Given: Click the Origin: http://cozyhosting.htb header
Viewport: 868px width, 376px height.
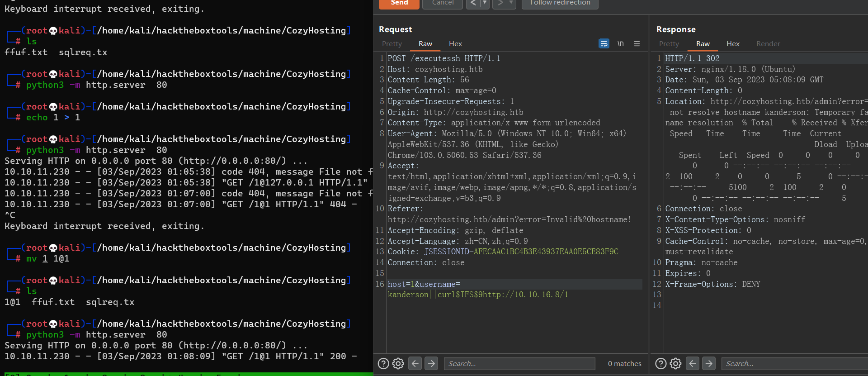Looking at the screenshot, I should pos(455,112).
